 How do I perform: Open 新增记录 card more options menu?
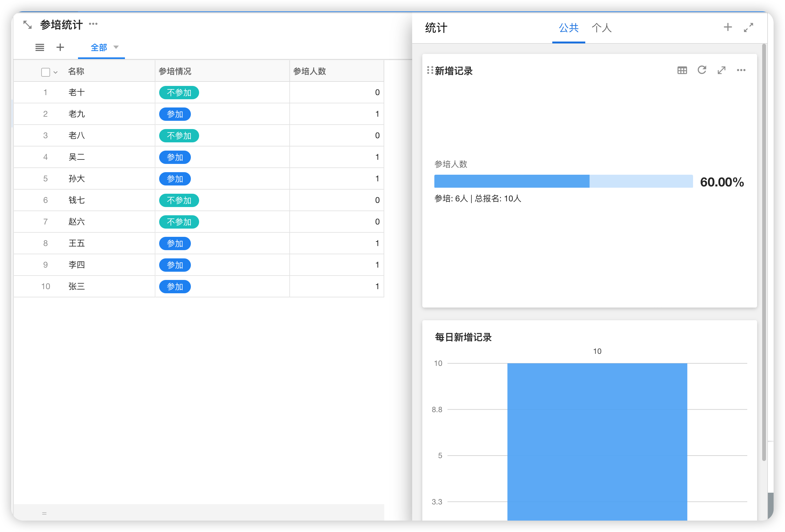coord(741,70)
